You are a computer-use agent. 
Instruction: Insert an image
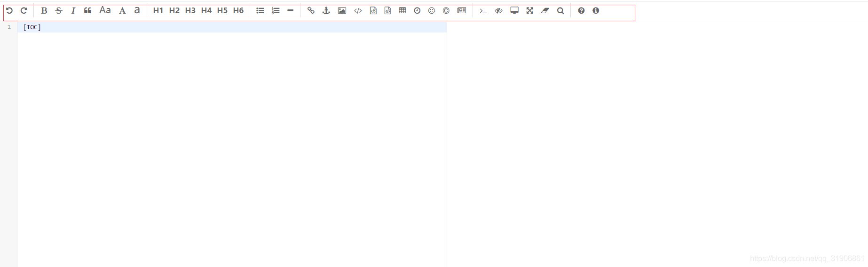click(x=342, y=10)
